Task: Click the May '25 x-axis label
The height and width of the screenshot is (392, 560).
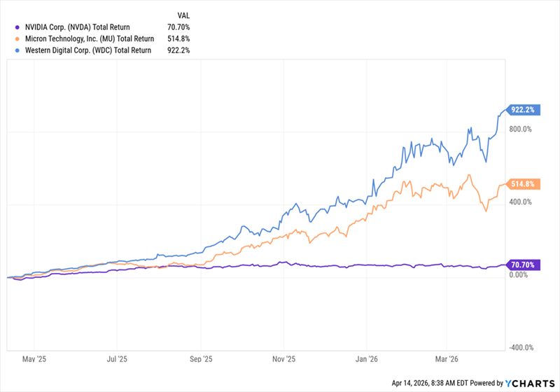Action: [34, 358]
